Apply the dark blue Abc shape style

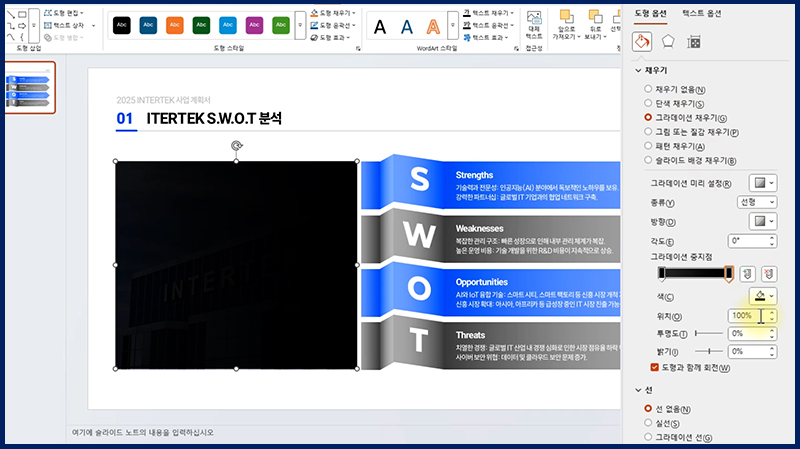coord(148,25)
